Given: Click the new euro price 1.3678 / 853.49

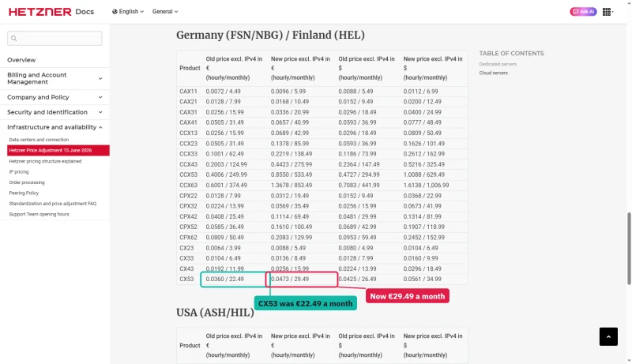Looking at the screenshot, I should pyautogui.click(x=292, y=186).
